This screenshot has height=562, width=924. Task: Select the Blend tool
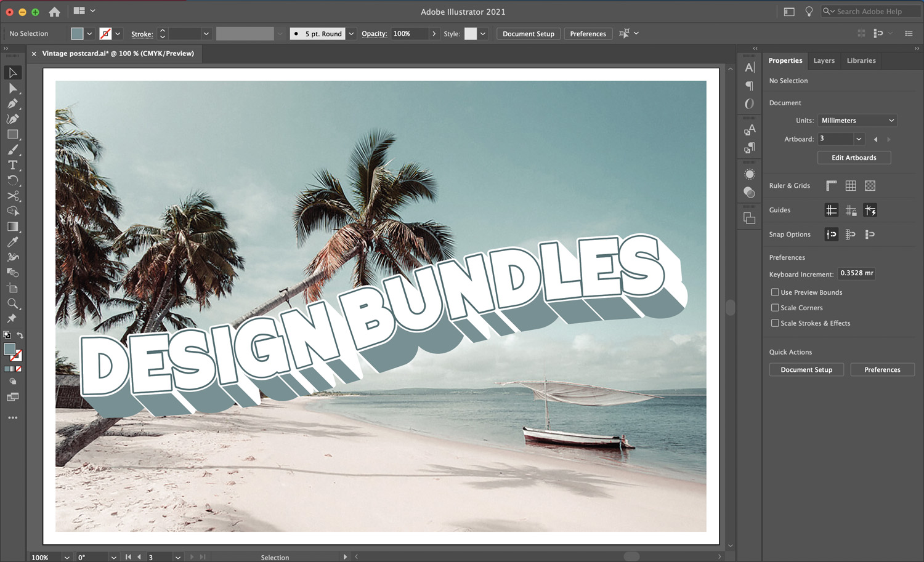tap(12, 273)
